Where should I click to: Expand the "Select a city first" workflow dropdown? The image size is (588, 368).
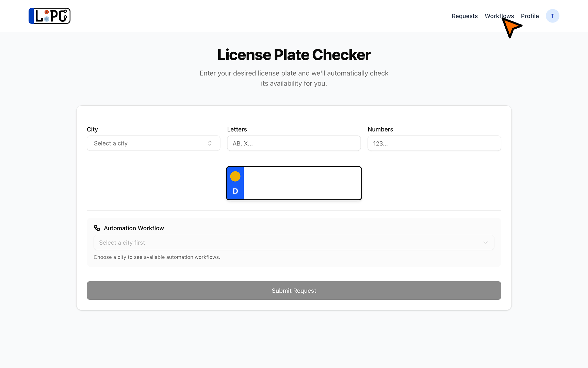pos(293,243)
